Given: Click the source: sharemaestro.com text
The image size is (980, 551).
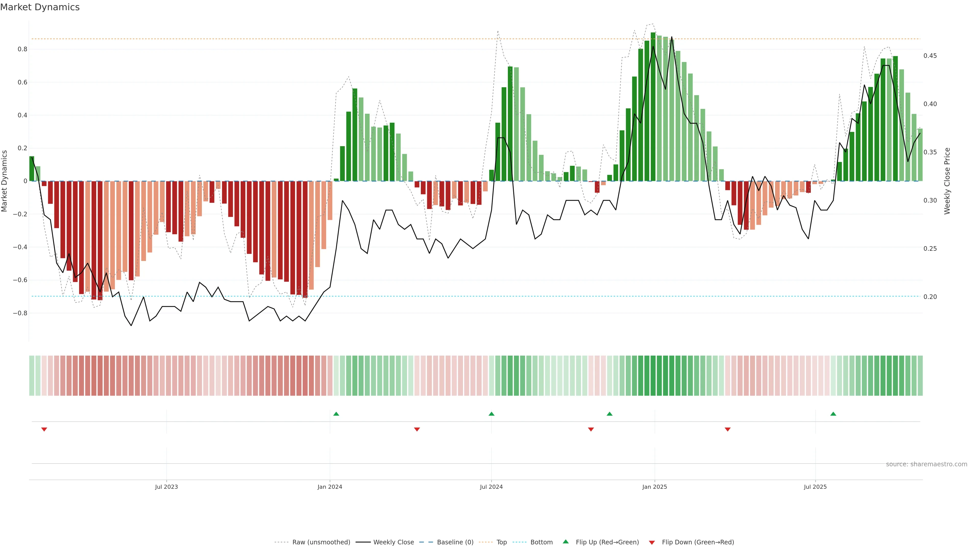Looking at the screenshot, I should point(926,464).
